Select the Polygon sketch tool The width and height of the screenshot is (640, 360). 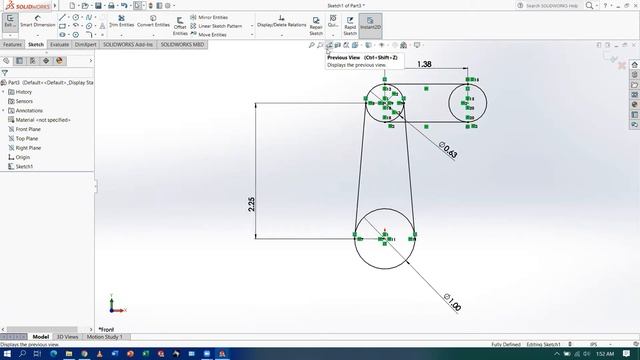pyautogui.click(x=76, y=35)
